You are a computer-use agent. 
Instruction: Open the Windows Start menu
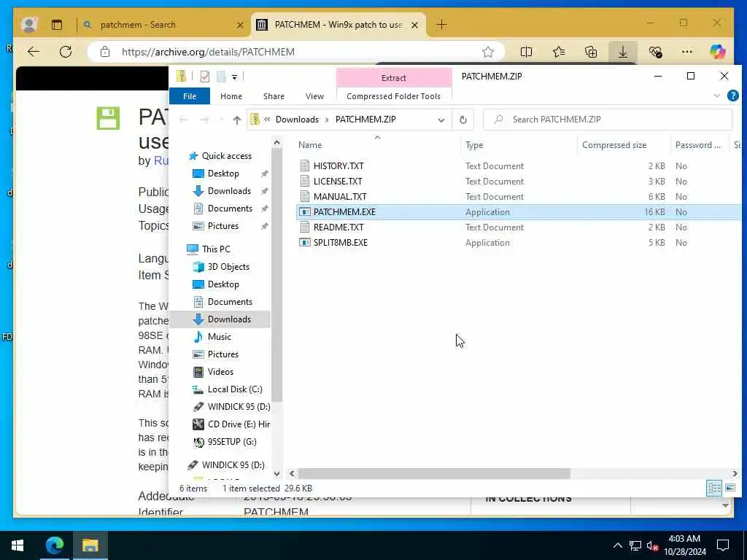point(18,545)
